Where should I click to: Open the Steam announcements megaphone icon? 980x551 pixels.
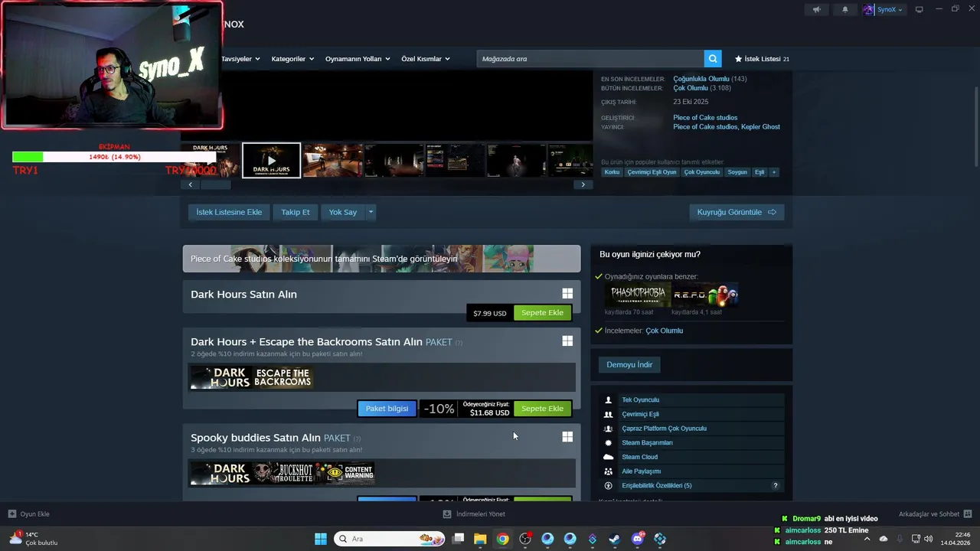coord(816,9)
